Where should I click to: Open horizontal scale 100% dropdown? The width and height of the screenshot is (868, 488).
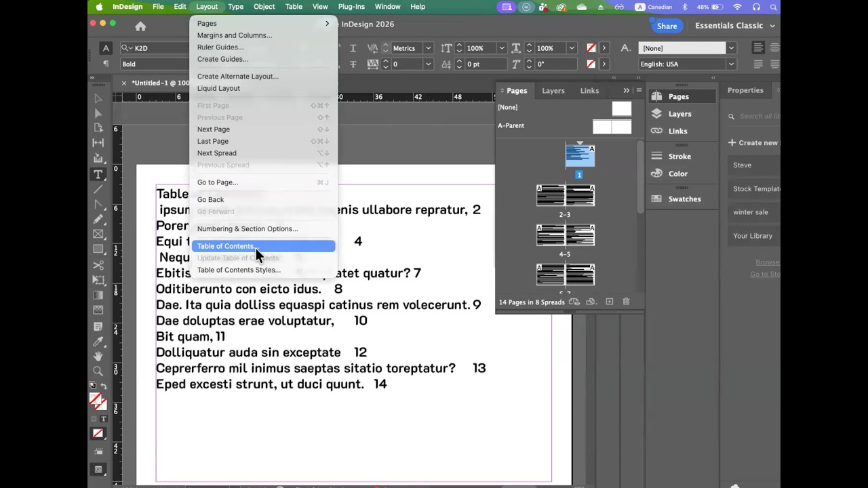(x=572, y=48)
